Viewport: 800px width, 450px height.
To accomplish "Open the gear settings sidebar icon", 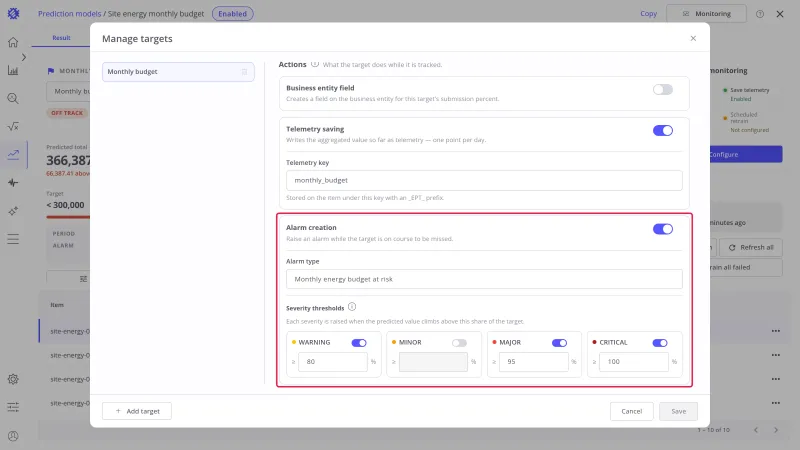I will tap(13, 379).
